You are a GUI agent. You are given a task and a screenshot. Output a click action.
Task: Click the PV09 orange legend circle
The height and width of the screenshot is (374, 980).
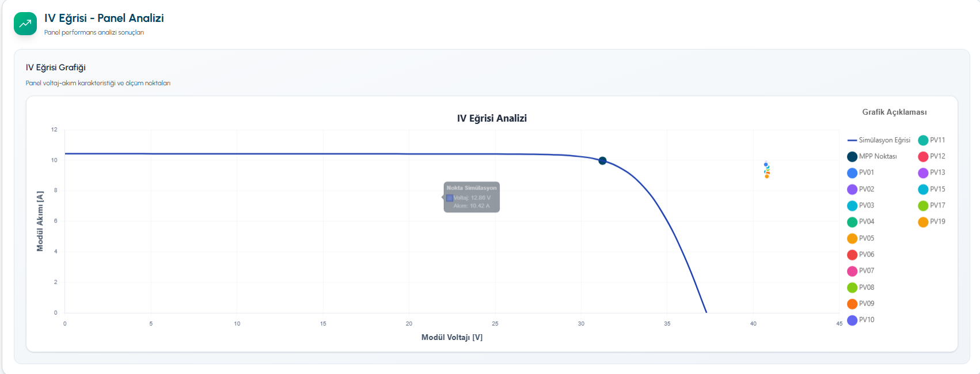(x=852, y=303)
